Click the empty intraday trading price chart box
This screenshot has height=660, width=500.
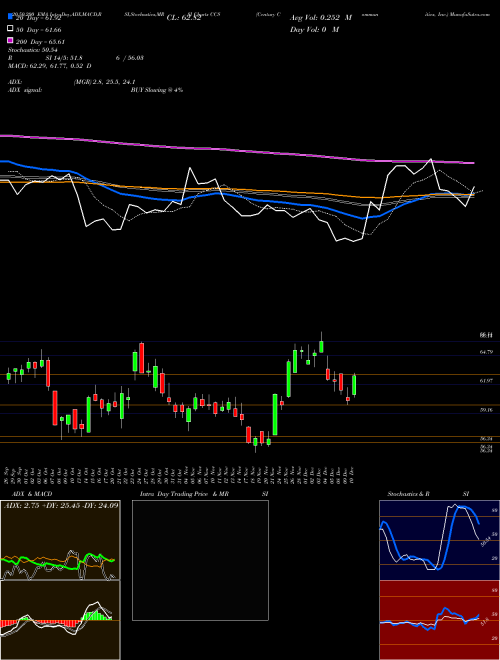(x=200, y=560)
